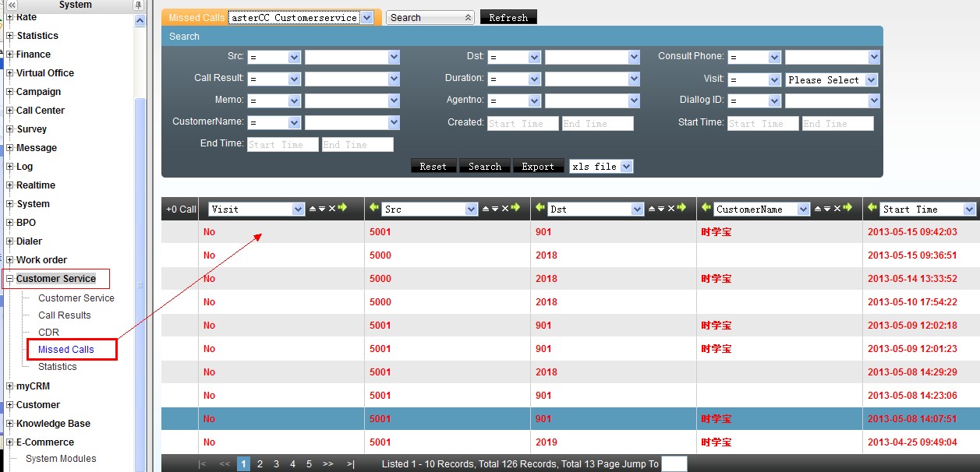Remove the Dst column with X icon
This screenshot has width=980, height=472.
670,209
